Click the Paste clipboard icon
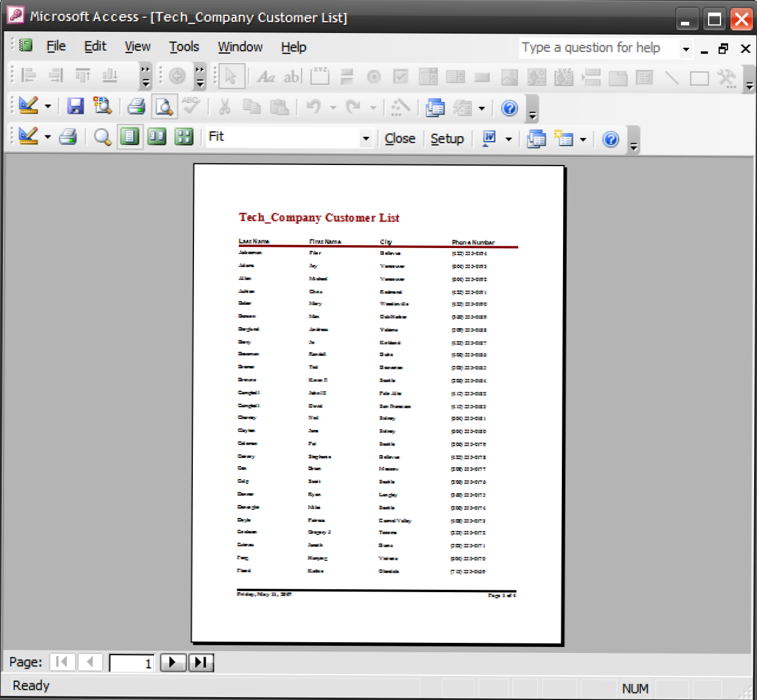The image size is (757, 700). tap(279, 107)
